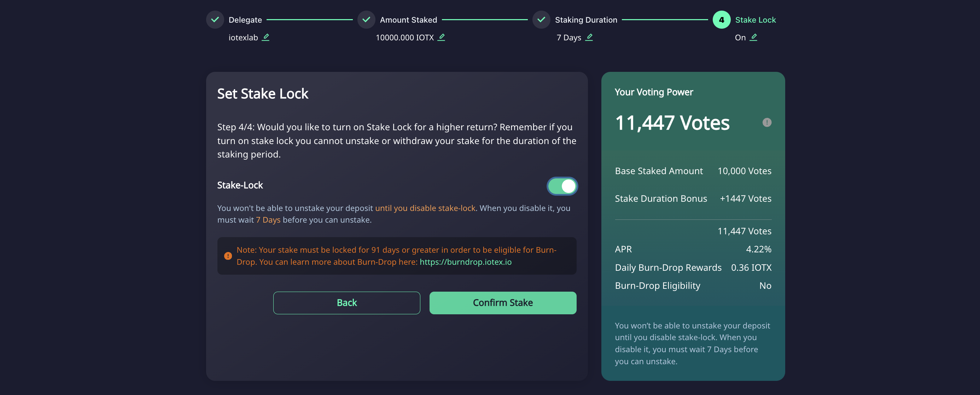This screenshot has width=980, height=395.
Task: Edit the 10000.000 IOTX staked amount
Action: [441, 37]
